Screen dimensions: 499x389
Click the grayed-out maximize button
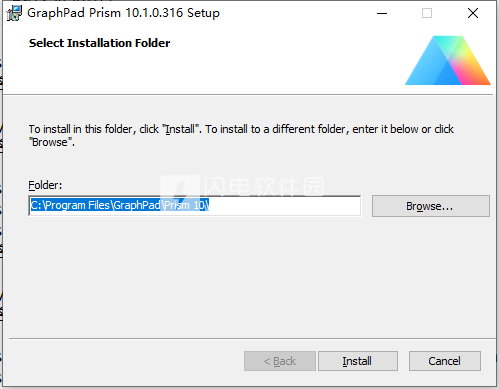pyautogui.click(x=427, y=13)
